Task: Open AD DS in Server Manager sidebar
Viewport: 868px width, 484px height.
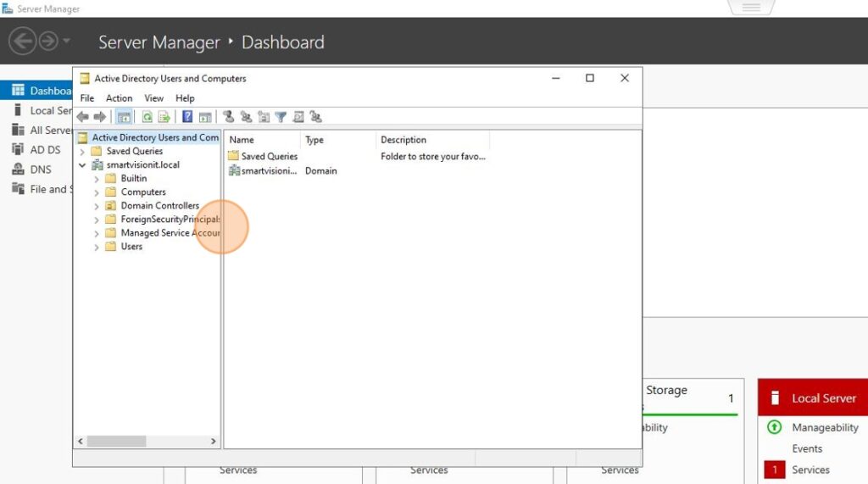Action: coord(36,149)
